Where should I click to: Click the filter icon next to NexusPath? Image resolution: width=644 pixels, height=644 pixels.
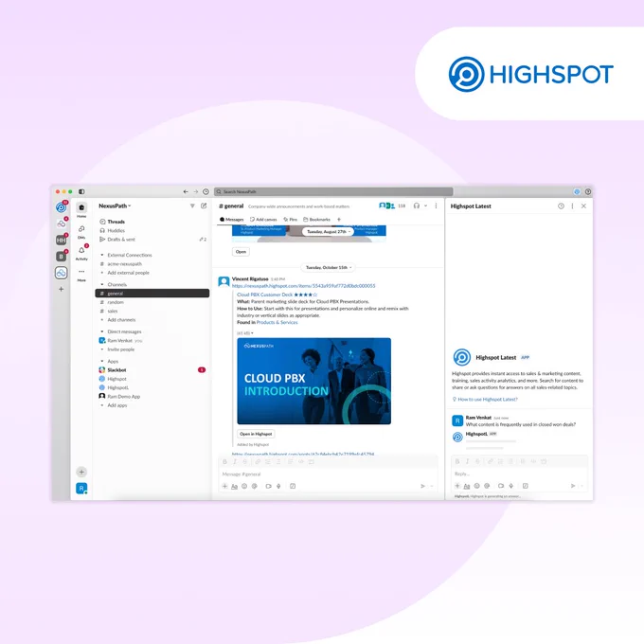coord(192,206)
